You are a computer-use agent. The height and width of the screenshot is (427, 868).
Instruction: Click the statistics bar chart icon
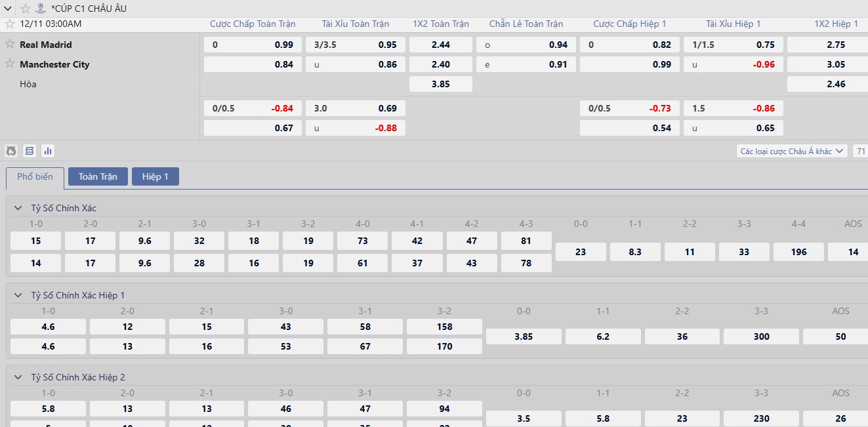pyautogui.click(x=48, y=151)
